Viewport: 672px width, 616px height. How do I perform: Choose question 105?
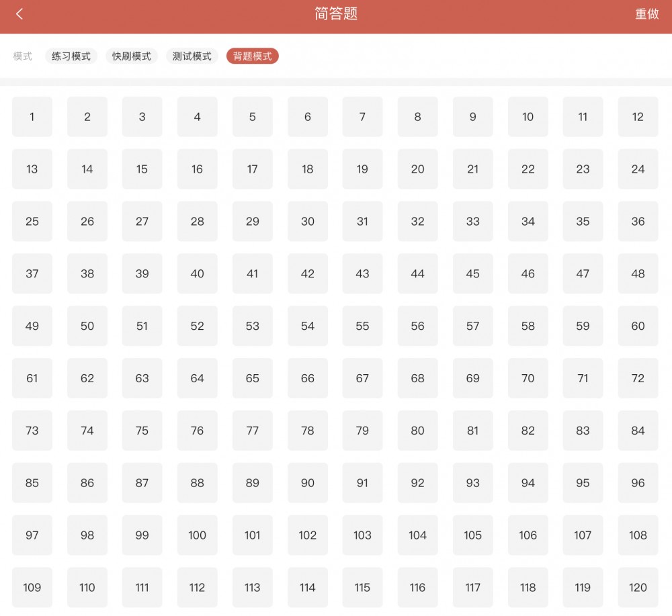(472, 535)
